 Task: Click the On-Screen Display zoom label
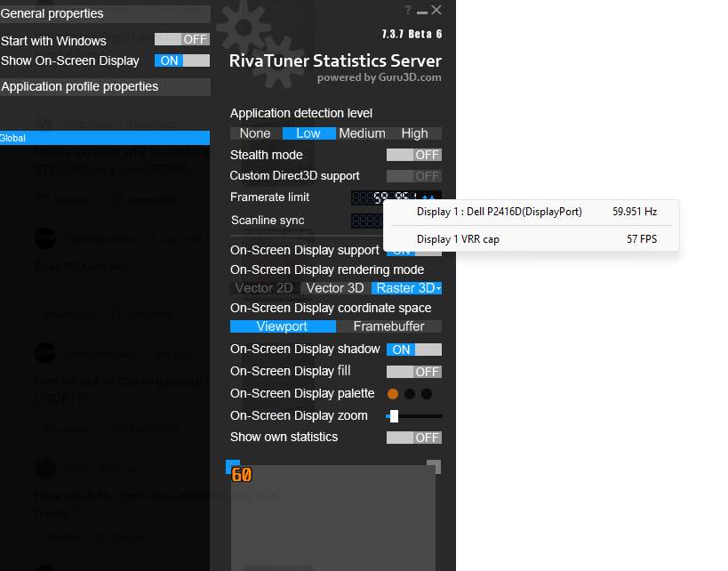tap(299, 416)
